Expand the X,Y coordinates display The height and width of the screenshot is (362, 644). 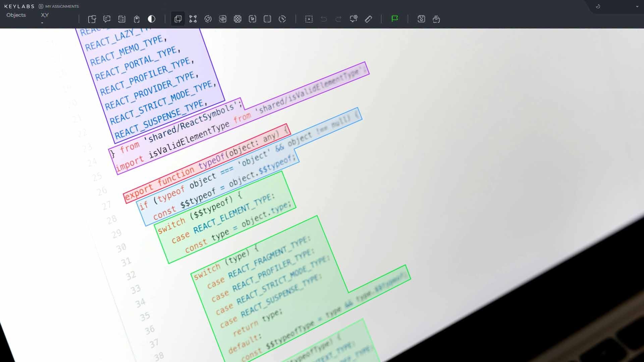[44, 15]
